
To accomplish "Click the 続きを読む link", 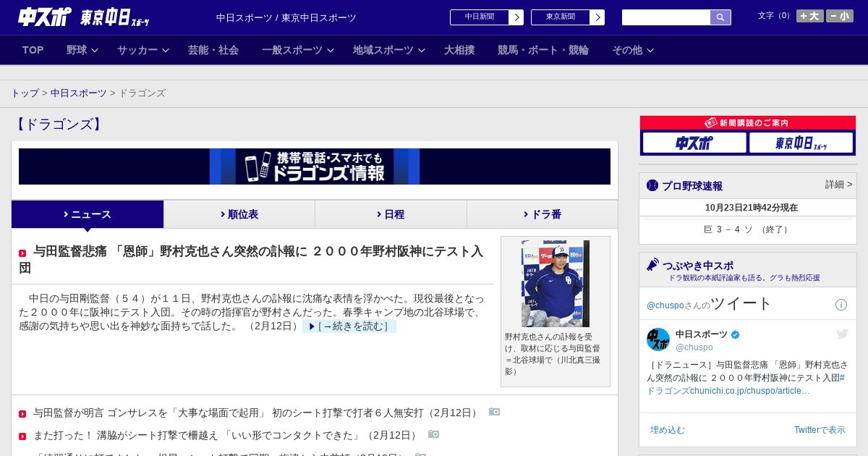I will [x=349, y=326].
